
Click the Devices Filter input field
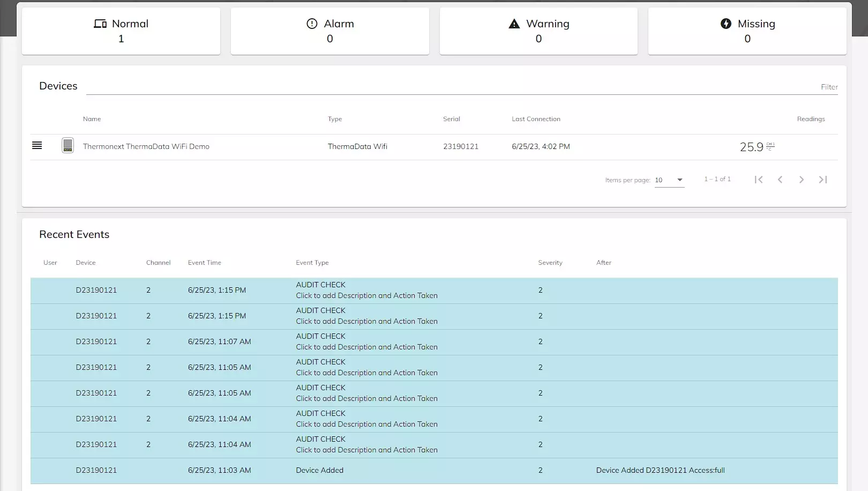[x=462, y=87]
